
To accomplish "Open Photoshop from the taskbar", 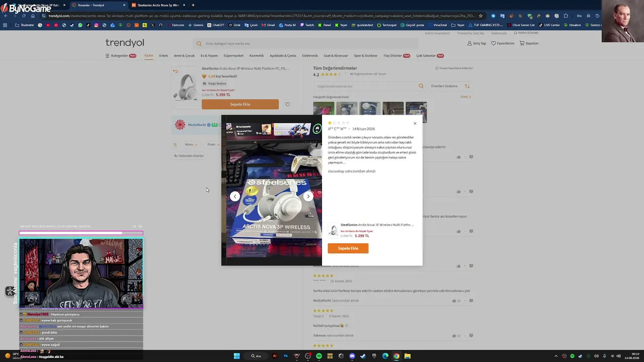I will coord(285,356).
